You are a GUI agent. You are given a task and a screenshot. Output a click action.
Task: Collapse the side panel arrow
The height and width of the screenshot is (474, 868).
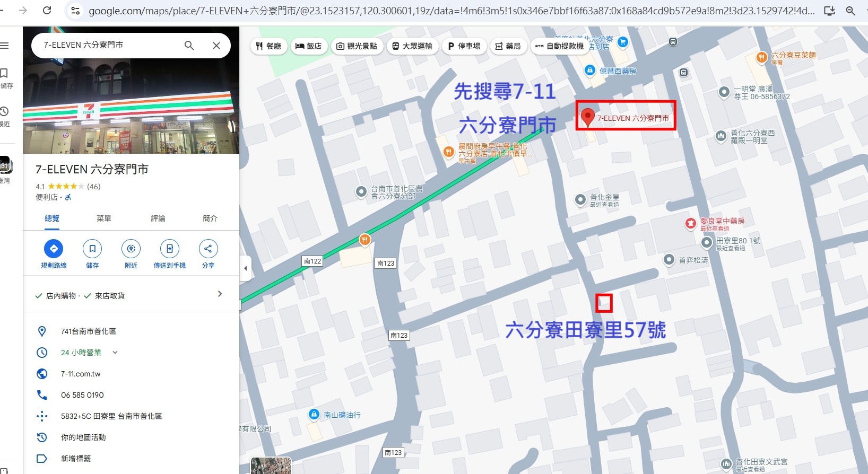(x=245, y=268)
